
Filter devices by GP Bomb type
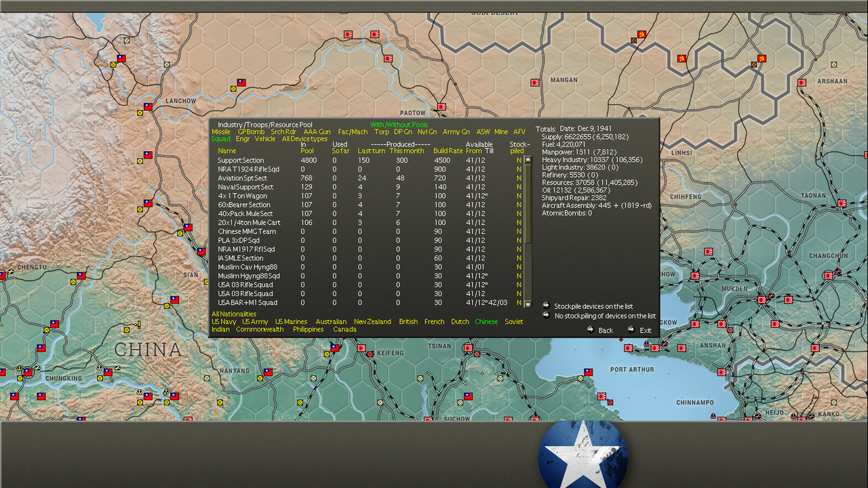pos(251,131)
